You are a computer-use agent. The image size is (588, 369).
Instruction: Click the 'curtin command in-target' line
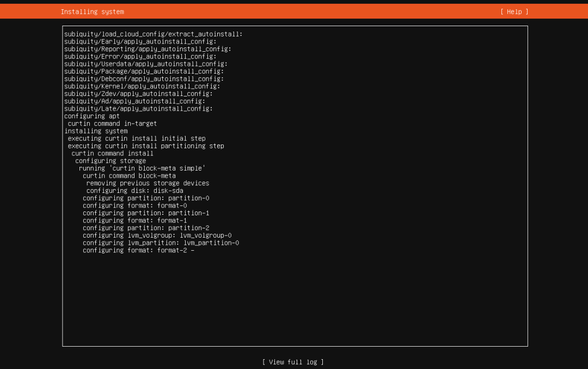112,124
